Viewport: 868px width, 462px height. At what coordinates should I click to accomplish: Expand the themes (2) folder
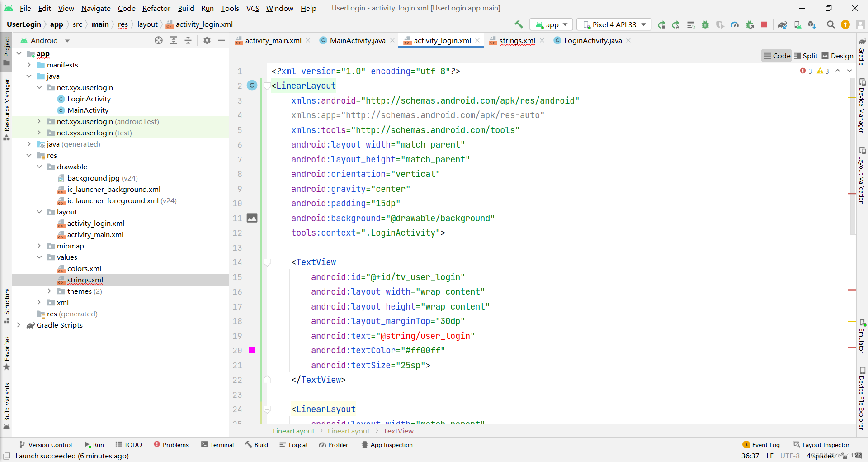coord(50,291)
